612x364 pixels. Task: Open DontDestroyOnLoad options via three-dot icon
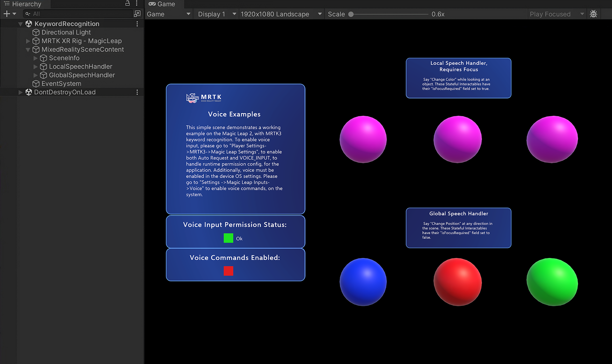coord(137,92)
